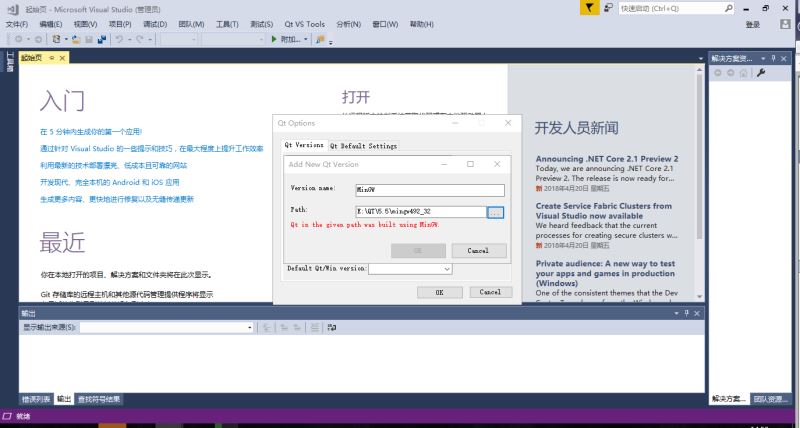Image resolution: width=800 pixels, height=428 pixels.
Task: Open Output panel window options dropdown
Action: tap(676, 313)
